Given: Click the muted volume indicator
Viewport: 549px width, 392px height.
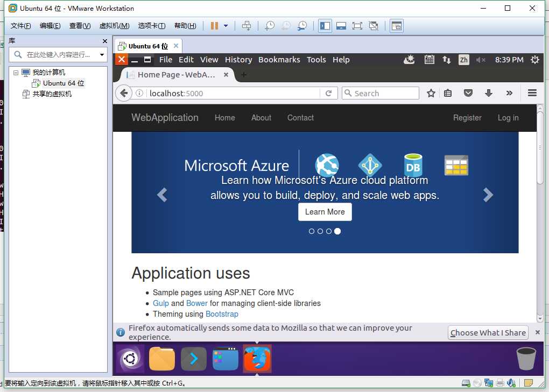Looking at the screenshot, I should (x=480, y=60).
